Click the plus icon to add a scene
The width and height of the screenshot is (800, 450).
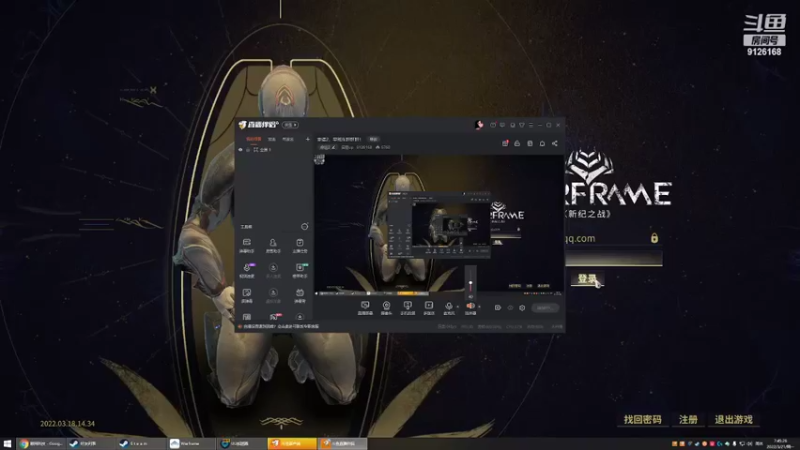tap(308, 139)
